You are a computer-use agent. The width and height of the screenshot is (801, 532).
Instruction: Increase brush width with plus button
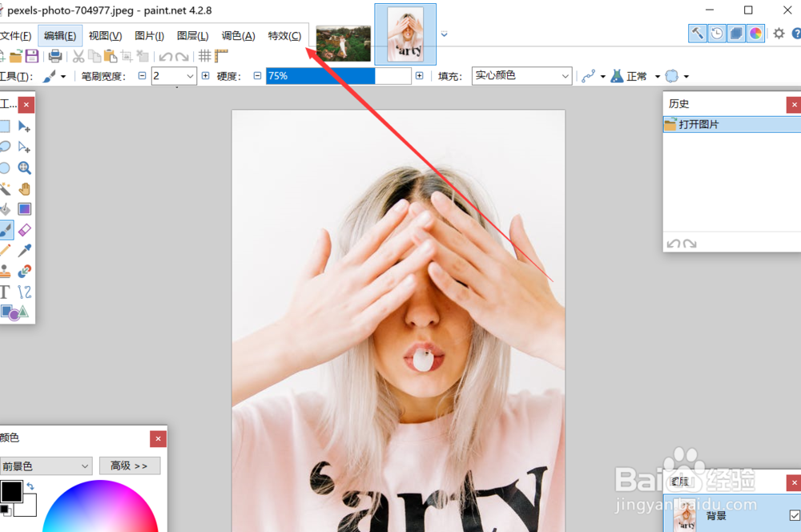pyautogui.click(x=205, y=75)
